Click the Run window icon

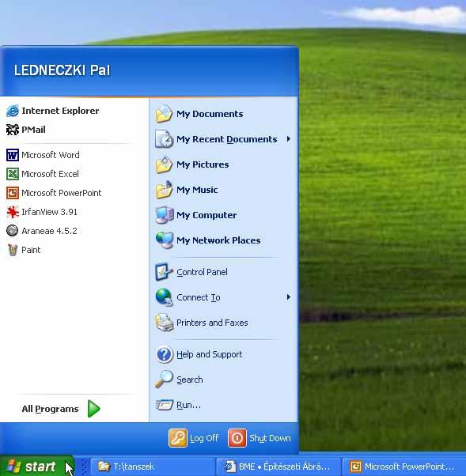[x=164, y=405]
